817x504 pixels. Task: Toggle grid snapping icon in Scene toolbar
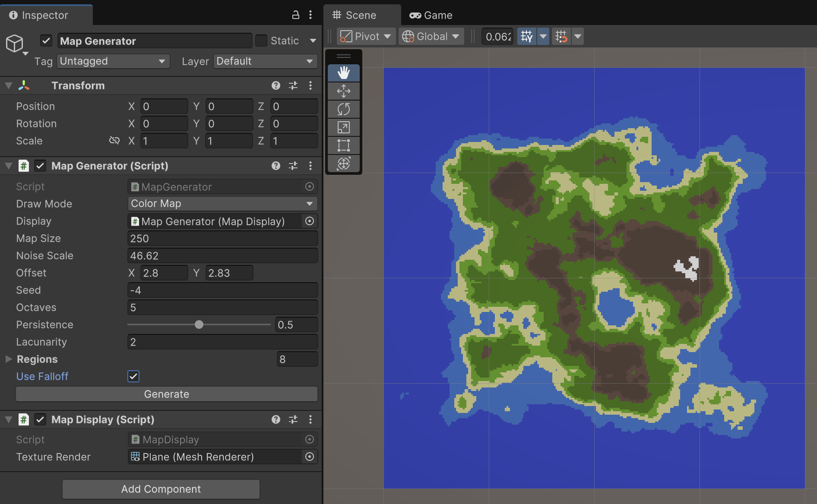coord(526,37)
